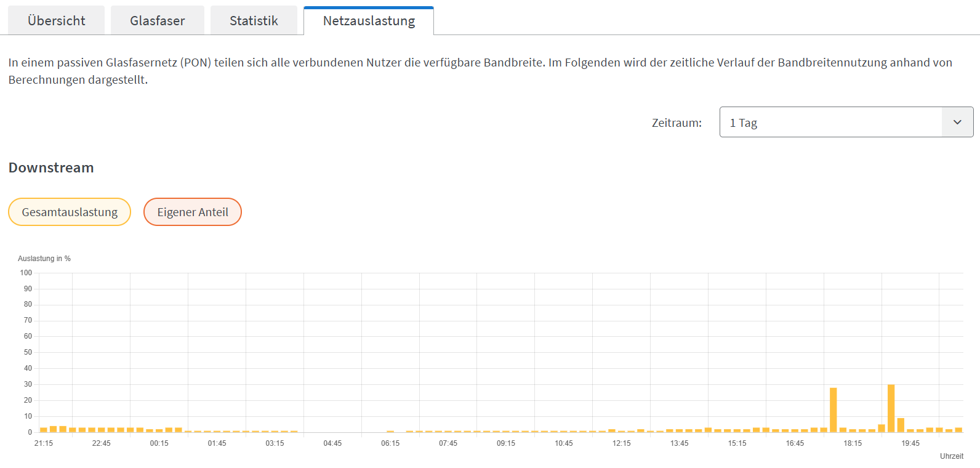Image resolution: width=980 pixels, height=468 pixels.
Task: Click the 100 percent axis label
Action: click(26, 273)
